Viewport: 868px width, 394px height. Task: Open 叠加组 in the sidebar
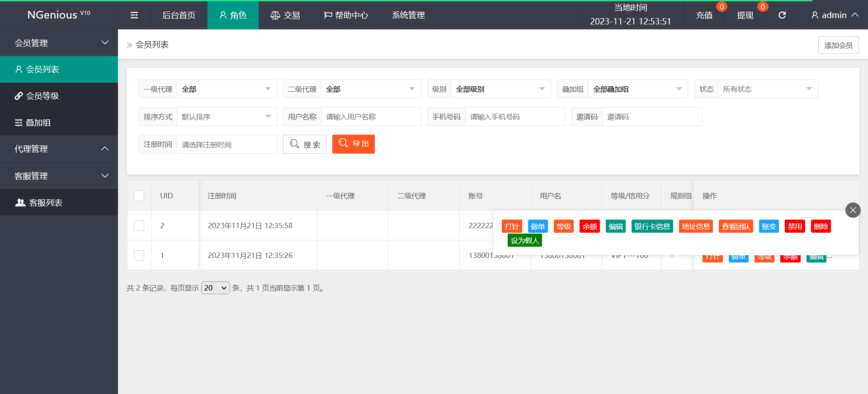click(38, 122)
